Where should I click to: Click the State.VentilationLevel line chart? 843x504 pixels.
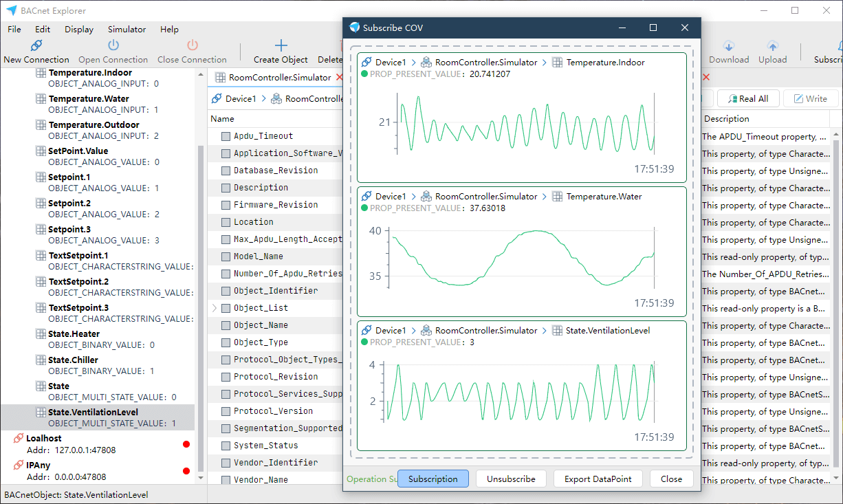click(522, 391)
